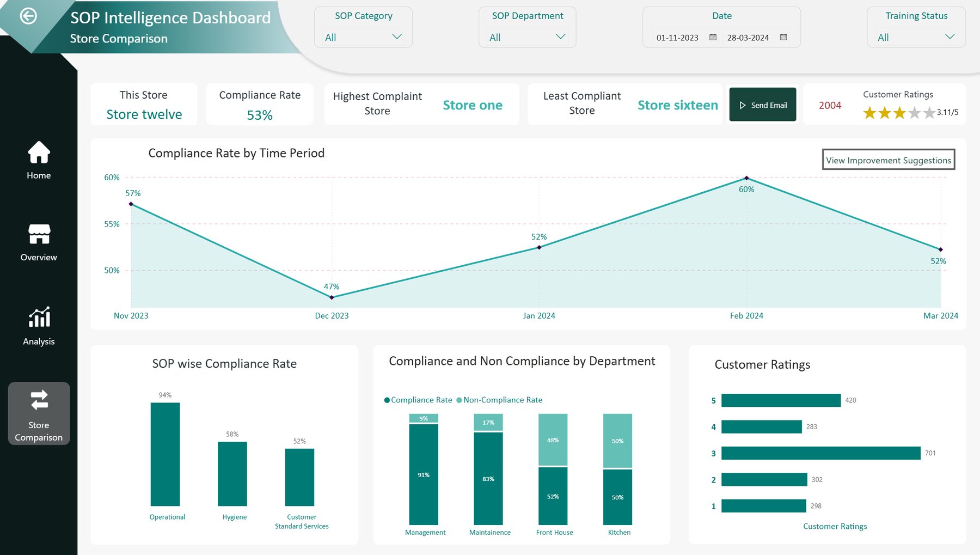
Task: Click the Home navigation label
Action: tap(39, 175)
